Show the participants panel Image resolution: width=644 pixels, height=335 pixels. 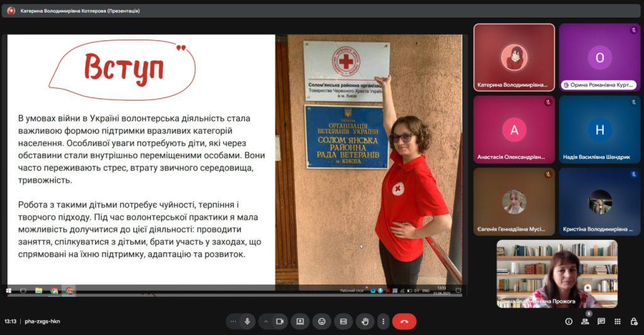[585, 321]
